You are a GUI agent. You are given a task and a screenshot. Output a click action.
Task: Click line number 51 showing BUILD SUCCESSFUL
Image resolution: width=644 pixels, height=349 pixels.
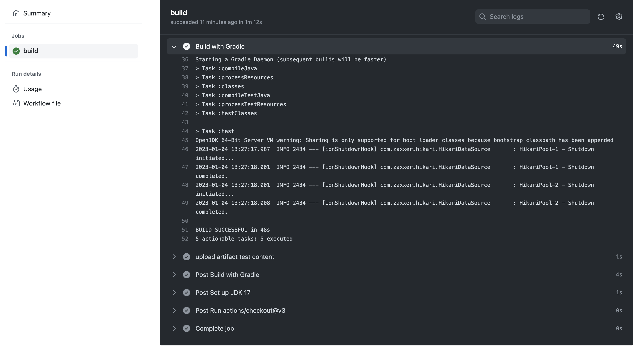point(185,230)
